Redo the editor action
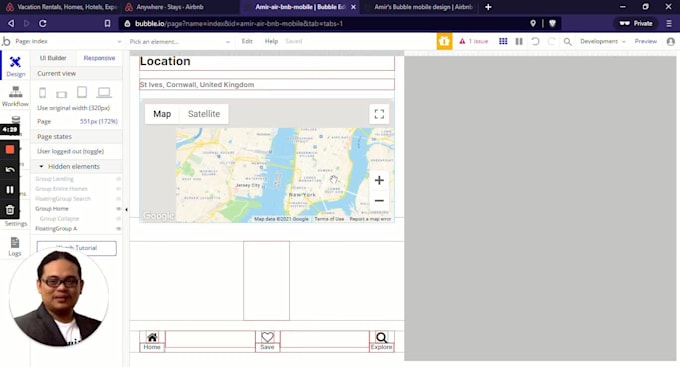The height and width of the screenshot is (367, 680). pyautogui.click(x=551, y=41)
